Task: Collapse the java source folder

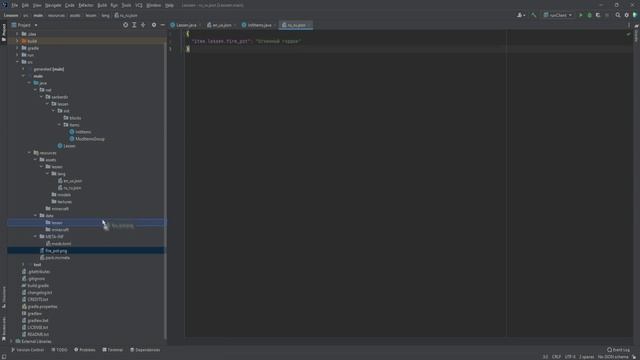Action: (29, 83)
